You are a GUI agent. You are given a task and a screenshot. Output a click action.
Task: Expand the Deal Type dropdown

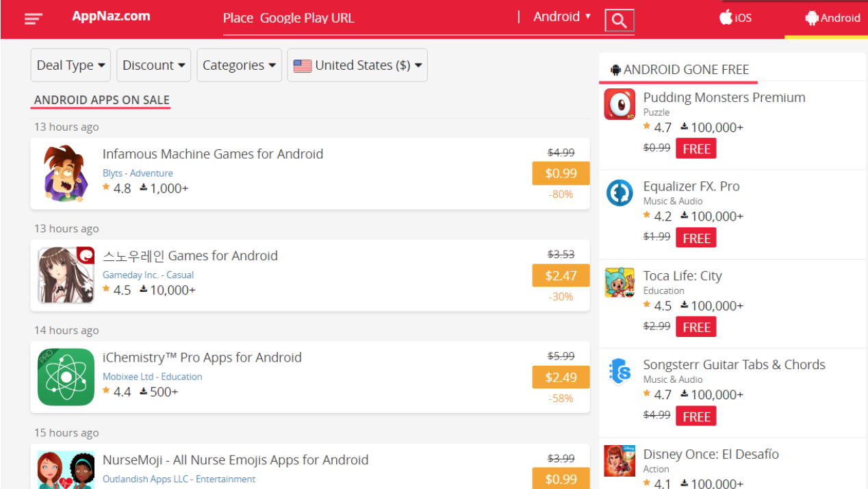[71, 65]
